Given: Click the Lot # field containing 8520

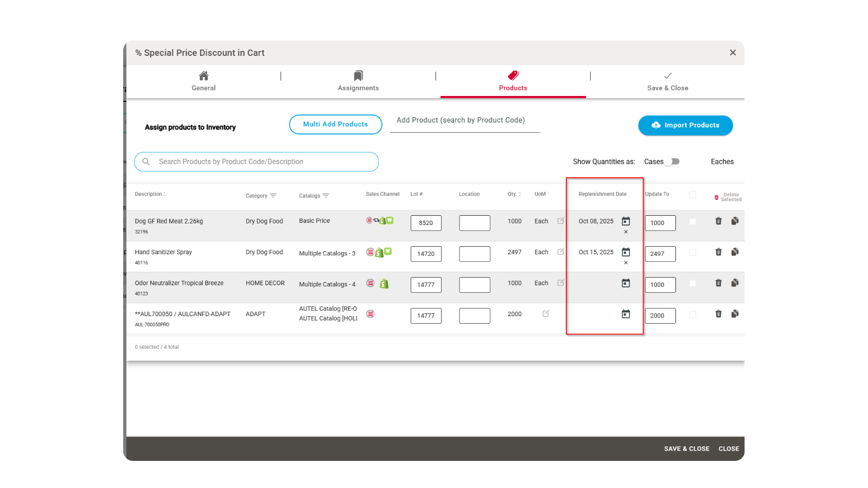Looking at the screenshot, I should pyautogui.click(x=426, y=222).
